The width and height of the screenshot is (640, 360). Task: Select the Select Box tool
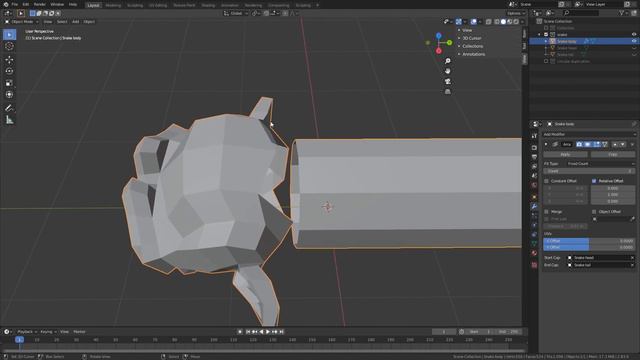(9, 35)
